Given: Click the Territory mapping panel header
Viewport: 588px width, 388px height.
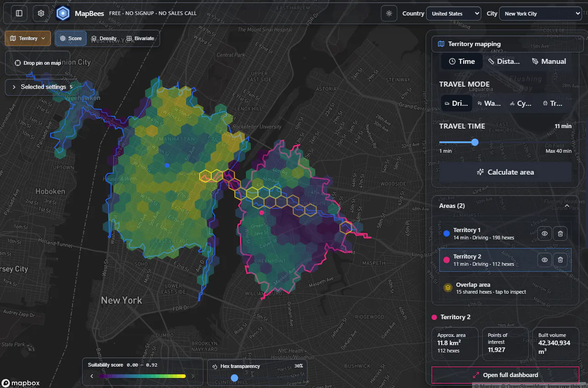Looking at the screenshot, I should (507, 44).
